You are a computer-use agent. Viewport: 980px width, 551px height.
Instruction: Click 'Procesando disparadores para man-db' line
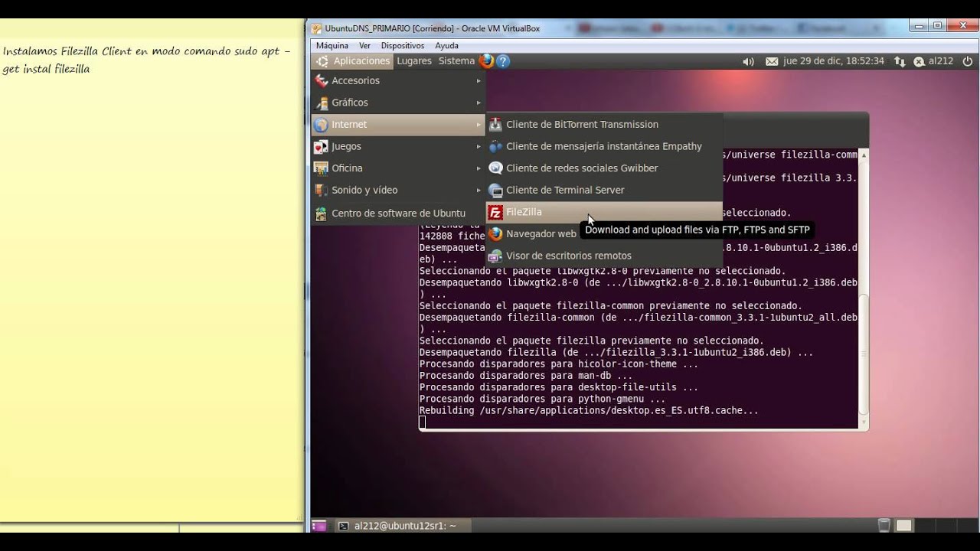pos(526,376)
